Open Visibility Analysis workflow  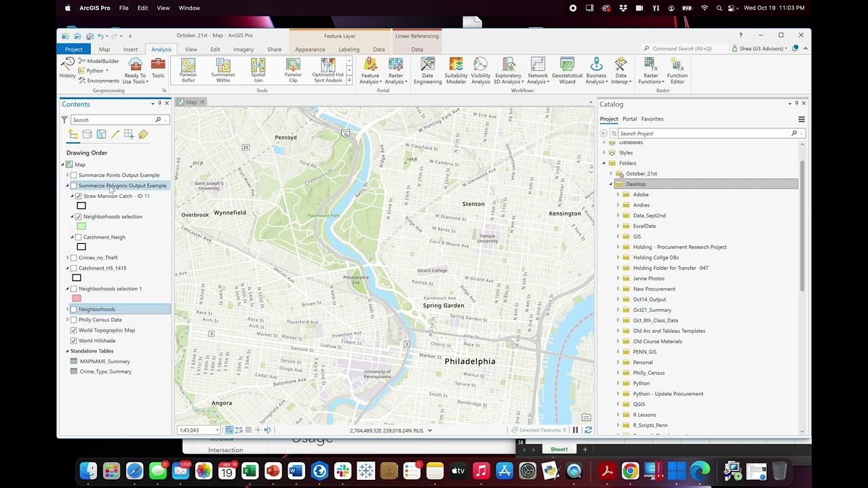(x=480, y=71)
